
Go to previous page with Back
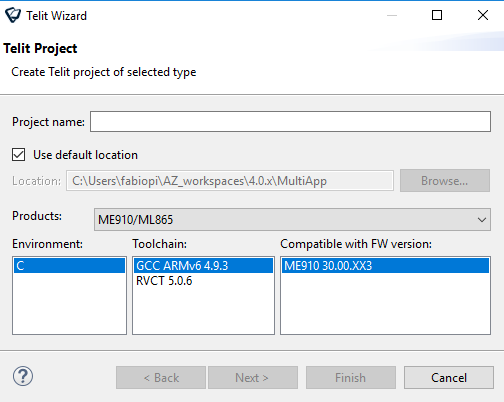[161, 378]
